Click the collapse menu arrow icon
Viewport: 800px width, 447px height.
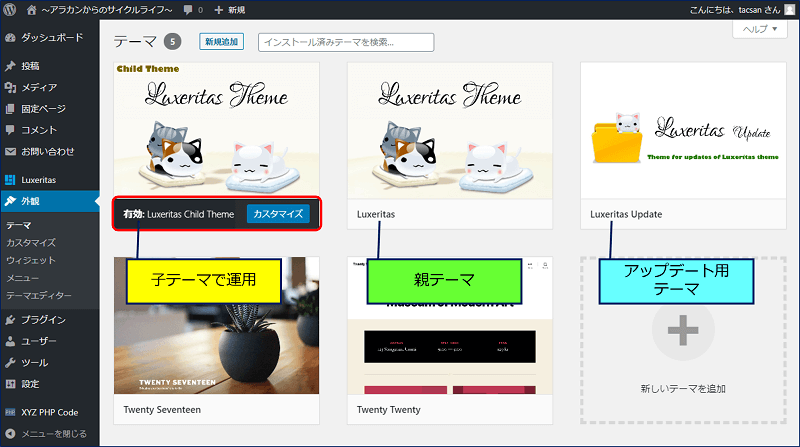[10, 434]
